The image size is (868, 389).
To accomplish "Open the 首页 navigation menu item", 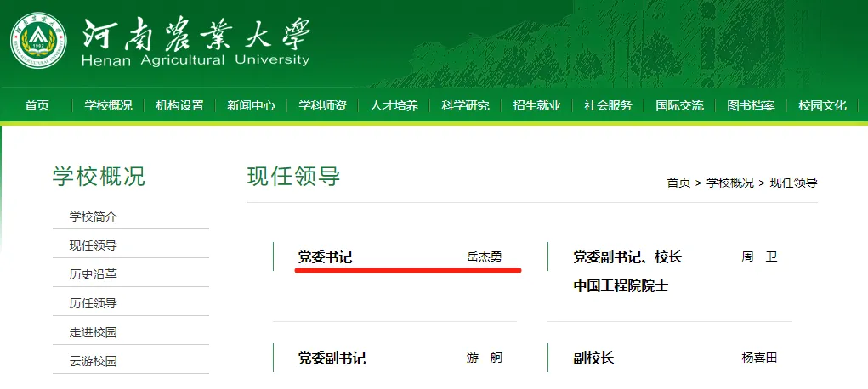I will [x=37, y=106].
